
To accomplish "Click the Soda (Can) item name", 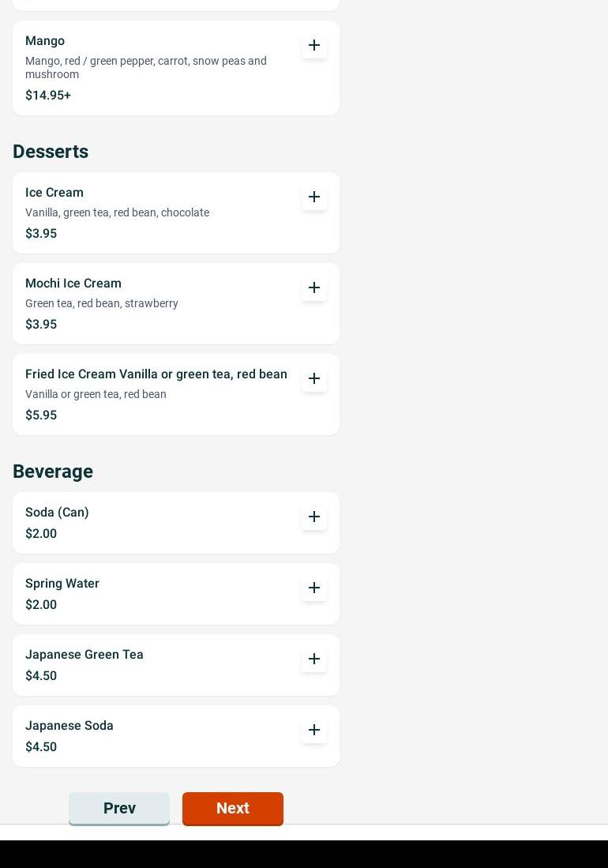I will 57,513.
